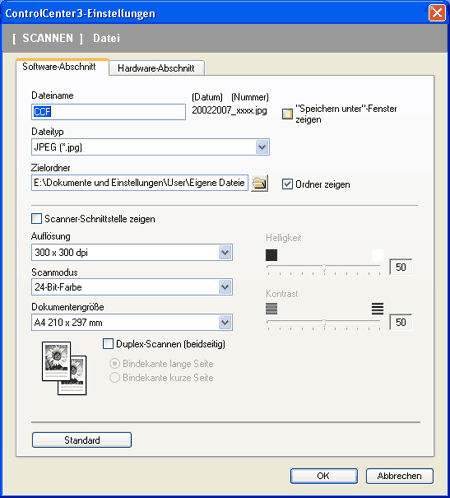Click the white square Helligkeit icon
Viewport: 450px width, 498px height.
coord(377,255)
